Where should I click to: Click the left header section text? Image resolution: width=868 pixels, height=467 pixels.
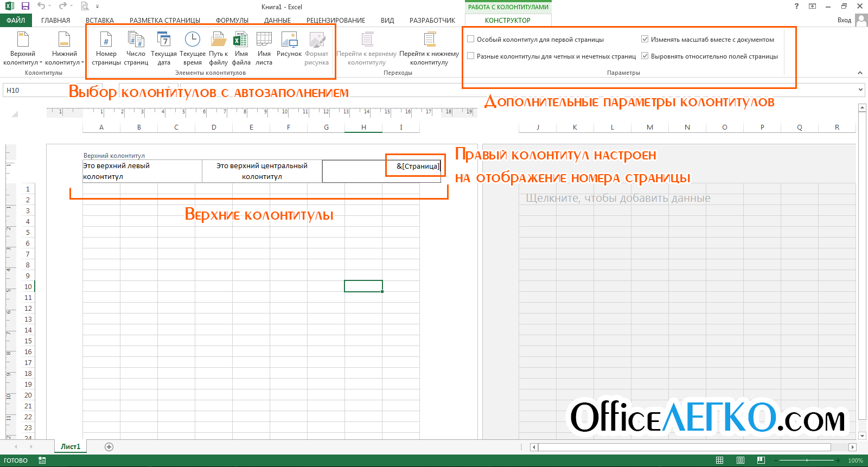(x=142, y=171)
